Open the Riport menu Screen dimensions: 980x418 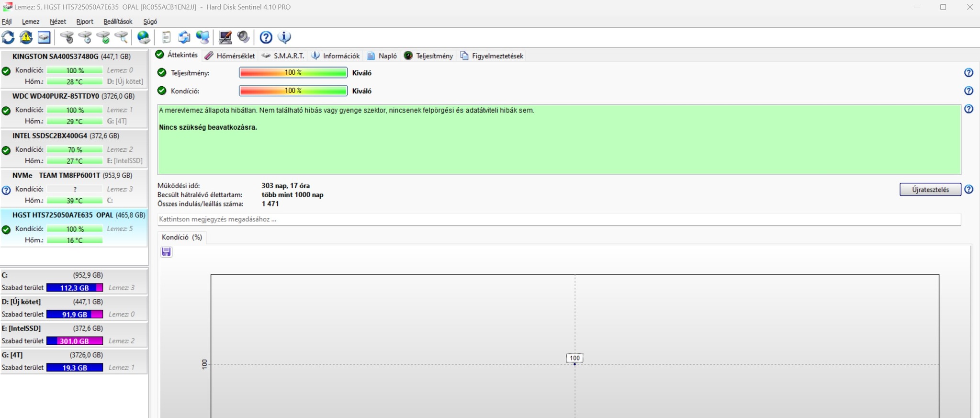pyautogui.click(x=85, y=22)
